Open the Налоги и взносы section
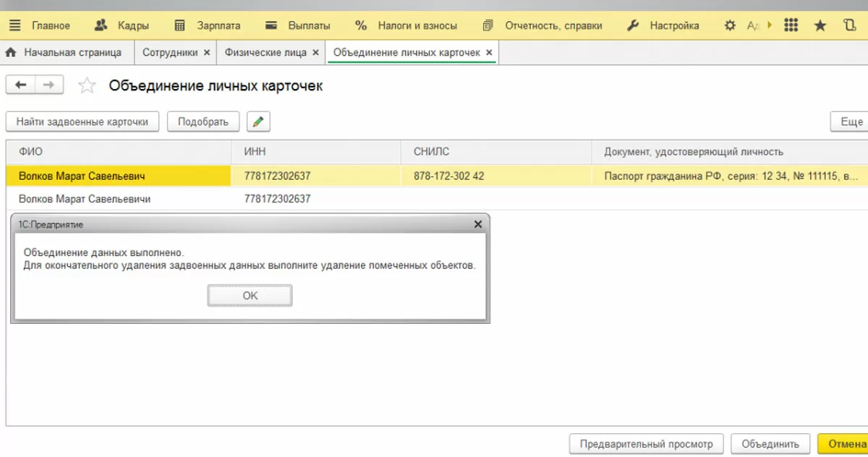 pos(406,25)
